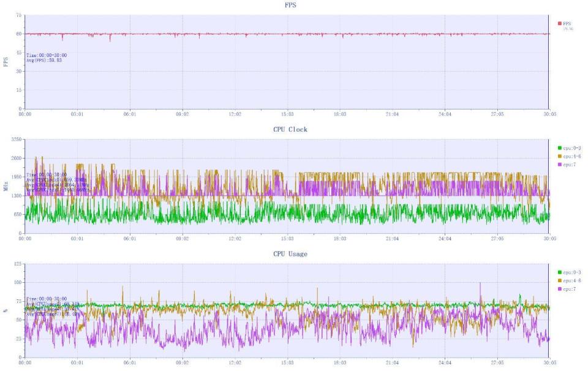Toggle cpu:7 label in CPU Clock legend
The height and width of the screenshot is (371, 588).
(x=569, y=165)
